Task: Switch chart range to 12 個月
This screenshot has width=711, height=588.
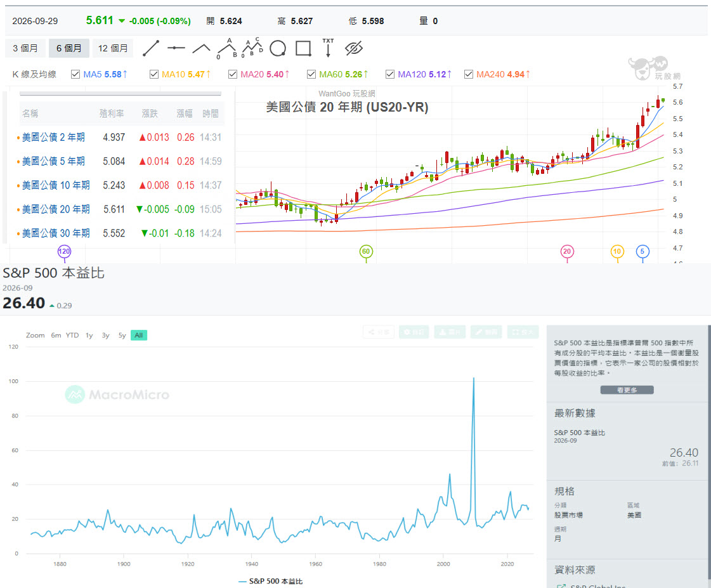Action: [x=113, y=48]
